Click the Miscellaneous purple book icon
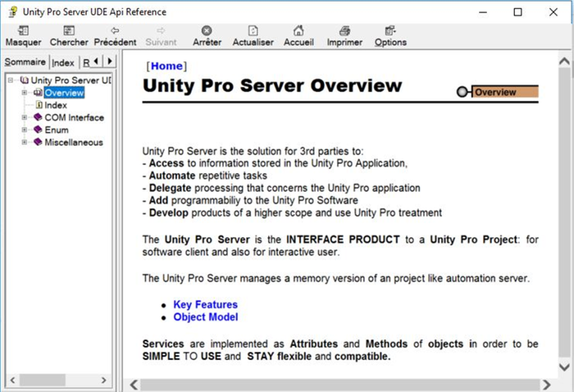Image resolution: width=574 pixels, height=392 pixels. pyautogui.click(x=38, y=142)
